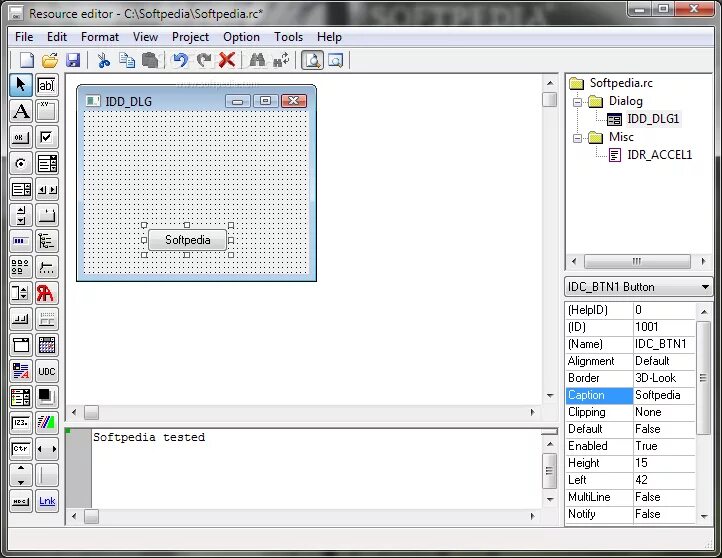Select the combo box control tool
The width and height of the screenshot is (722, 558).
click(x=47, y=163)
